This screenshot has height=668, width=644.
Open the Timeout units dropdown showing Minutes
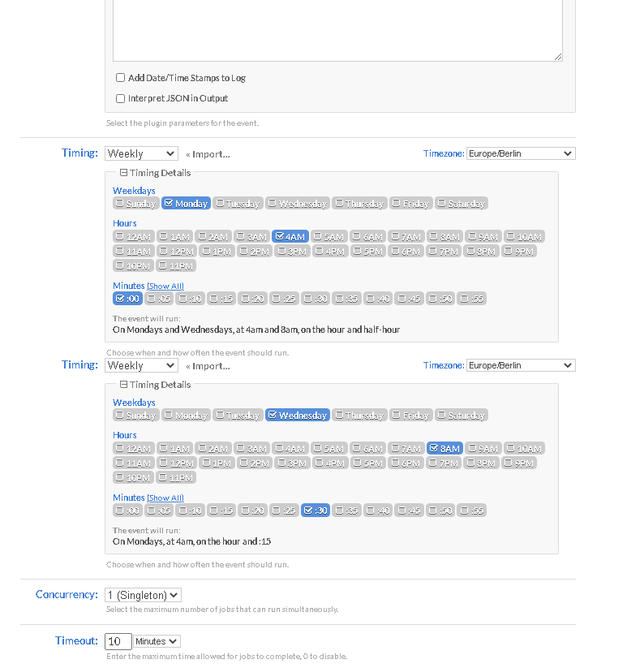coord(156,640)
